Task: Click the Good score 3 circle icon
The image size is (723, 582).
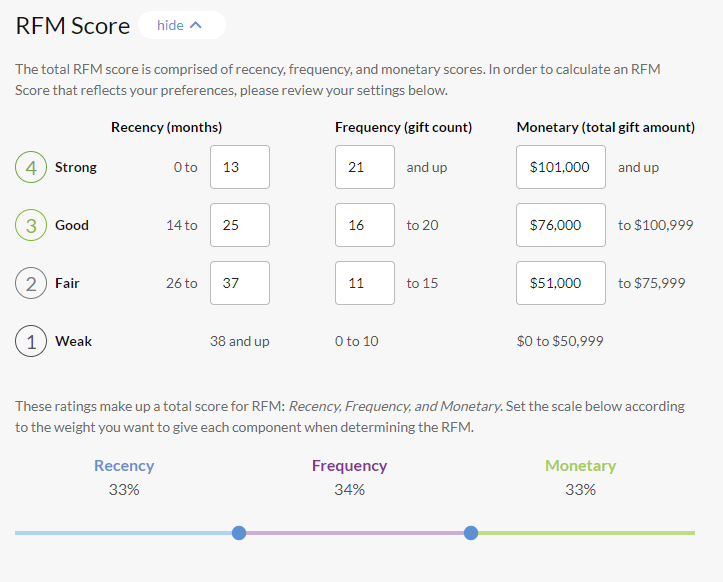Action: tap(31, 225)
